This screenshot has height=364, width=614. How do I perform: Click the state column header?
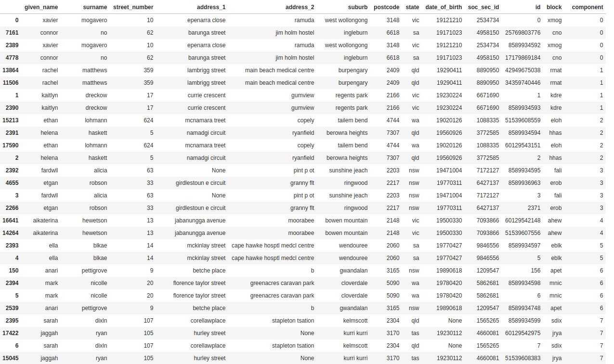(x=413, y=7)
